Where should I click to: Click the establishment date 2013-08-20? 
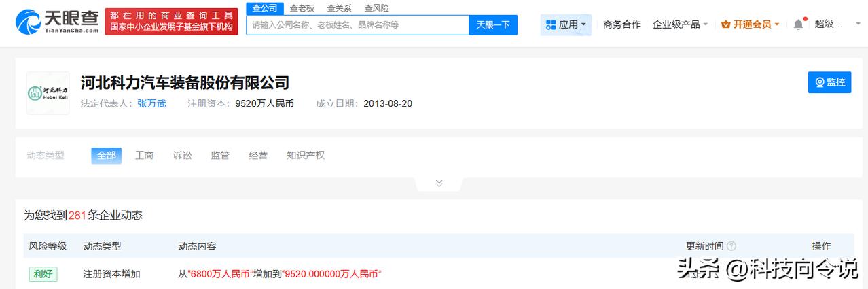pyautogui.click(x=388, y=104)
